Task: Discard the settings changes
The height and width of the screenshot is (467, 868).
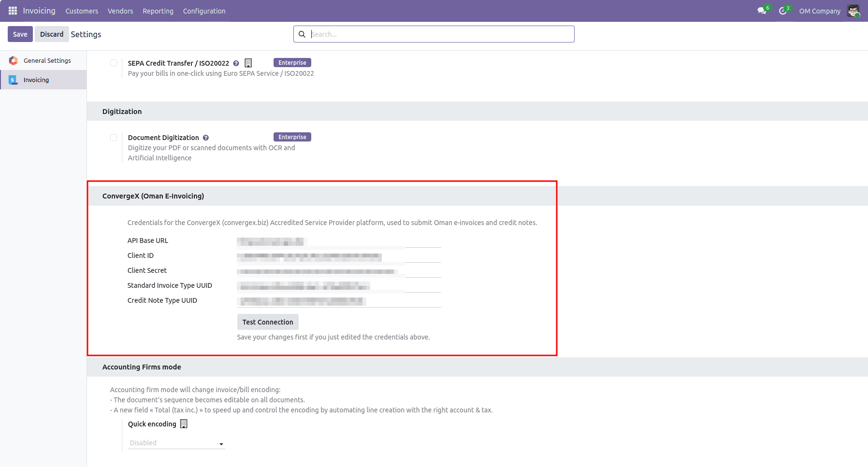Action: click(x=52, y=34)
